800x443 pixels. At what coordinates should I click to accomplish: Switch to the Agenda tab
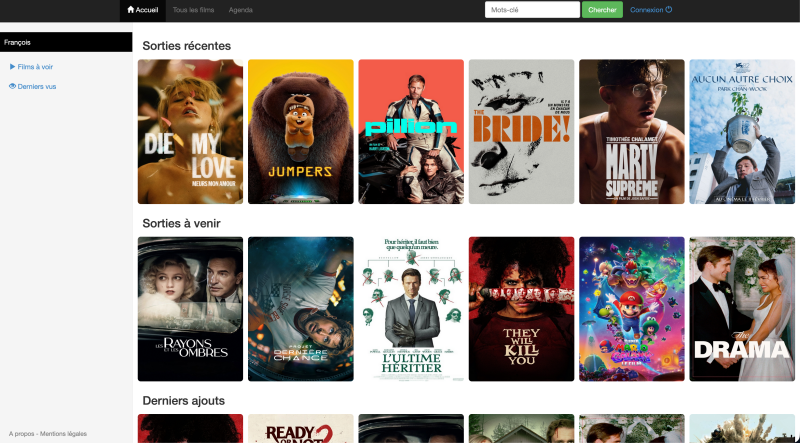tap(240, 10)
